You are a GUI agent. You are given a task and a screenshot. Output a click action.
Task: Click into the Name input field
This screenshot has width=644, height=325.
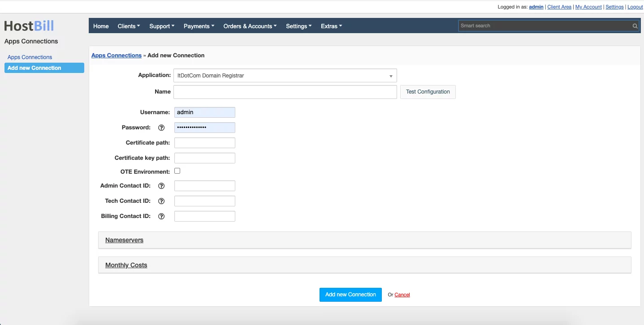[285, 92]
